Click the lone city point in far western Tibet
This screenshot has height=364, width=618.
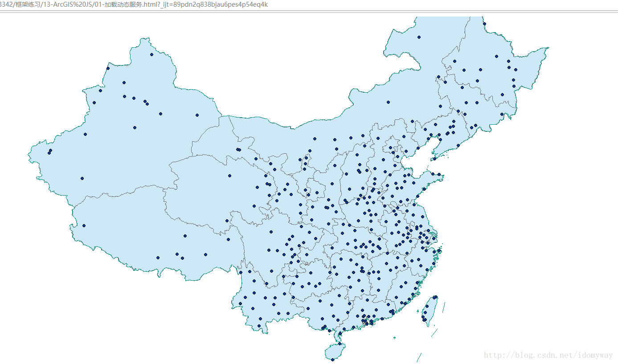(x=84, y=225)
